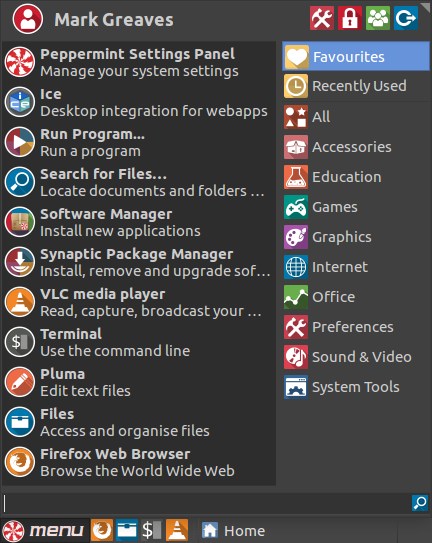This screenshot has width=432, height=543.
Task: Launch Terminal icon in favourites list
Action: click(20, 342)
